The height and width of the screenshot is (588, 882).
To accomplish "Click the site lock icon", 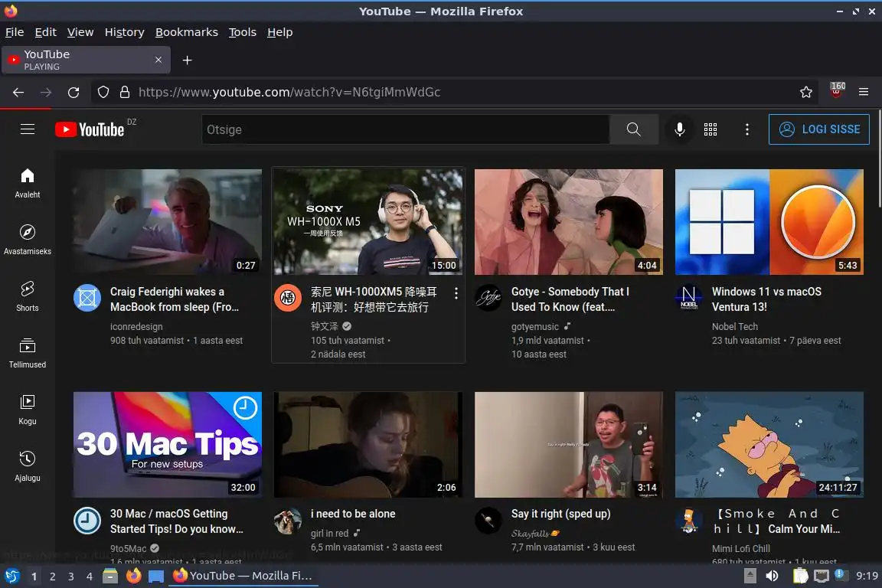I will [x=125, y=93].
